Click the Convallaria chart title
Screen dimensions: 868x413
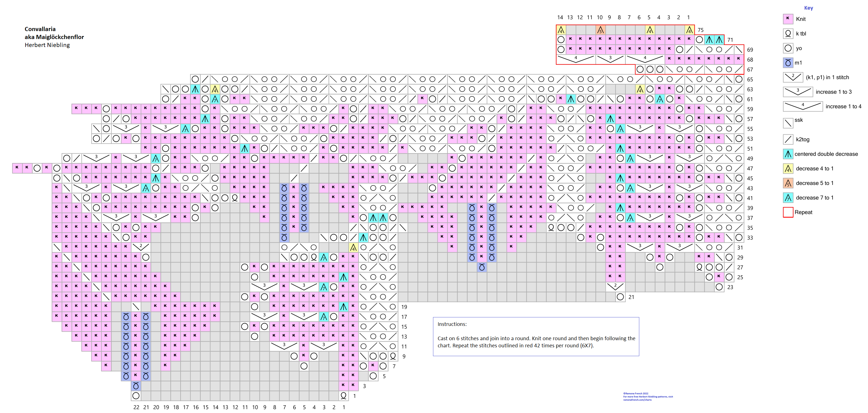[x=40, y=29]
